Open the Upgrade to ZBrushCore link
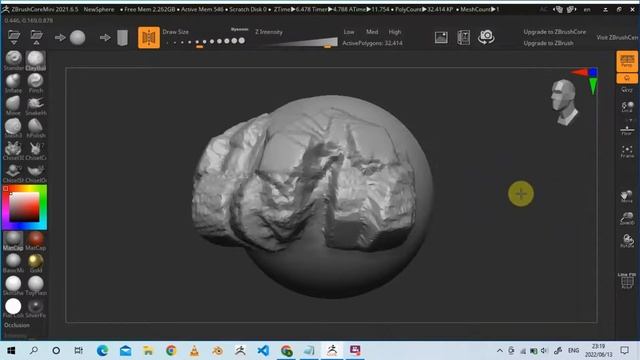This screenshot has height=360, width=640. [554, 32]
